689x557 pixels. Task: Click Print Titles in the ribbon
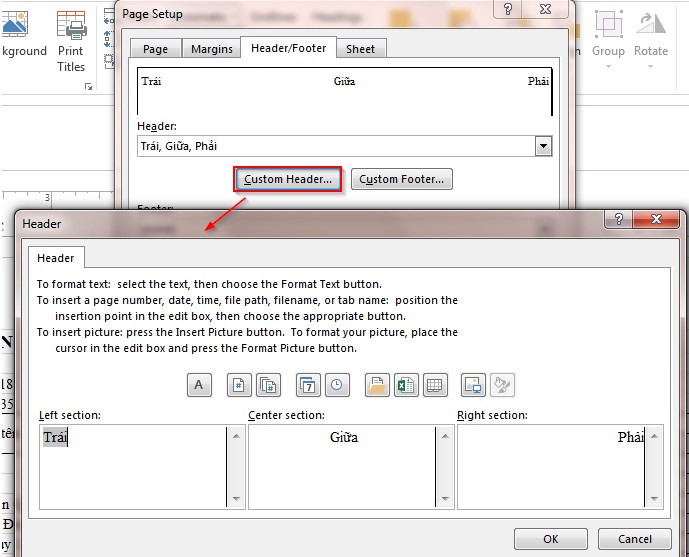tap(71, 41)
